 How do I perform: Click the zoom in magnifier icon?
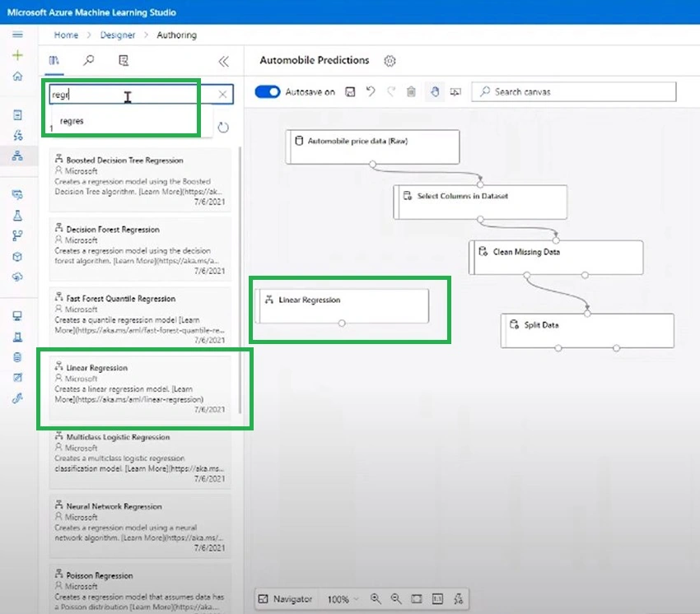coord(376,599)
